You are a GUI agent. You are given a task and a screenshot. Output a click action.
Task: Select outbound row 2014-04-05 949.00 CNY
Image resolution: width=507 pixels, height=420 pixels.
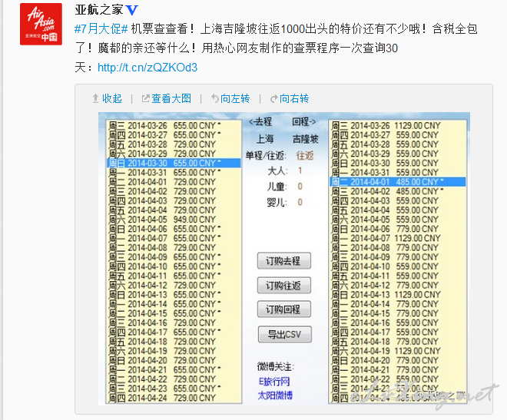(x=174, y=220)
